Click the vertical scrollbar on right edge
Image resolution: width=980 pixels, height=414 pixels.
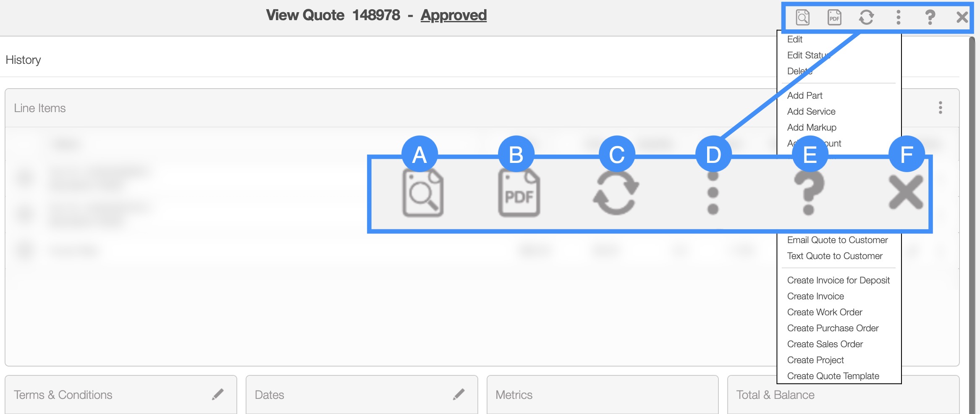point(972,210)
